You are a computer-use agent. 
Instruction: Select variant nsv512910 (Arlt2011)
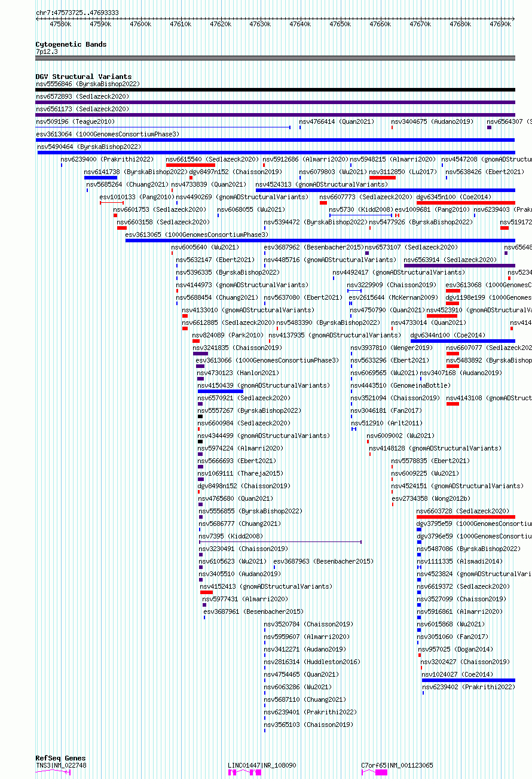point(386,423)
